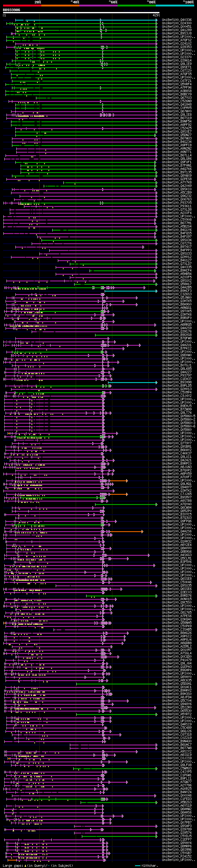Viewport: 197px width, 868px height.
Task: Open hit UniRef100_Q7XLD8
Action: pyautogui.click(x=176, y=210)
